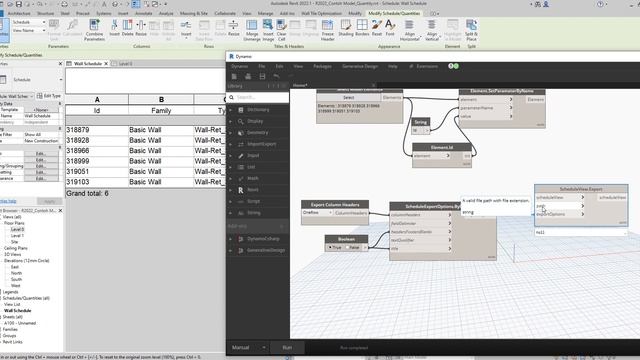
Task: Click the Columns Resize icon
Action: 141,29
